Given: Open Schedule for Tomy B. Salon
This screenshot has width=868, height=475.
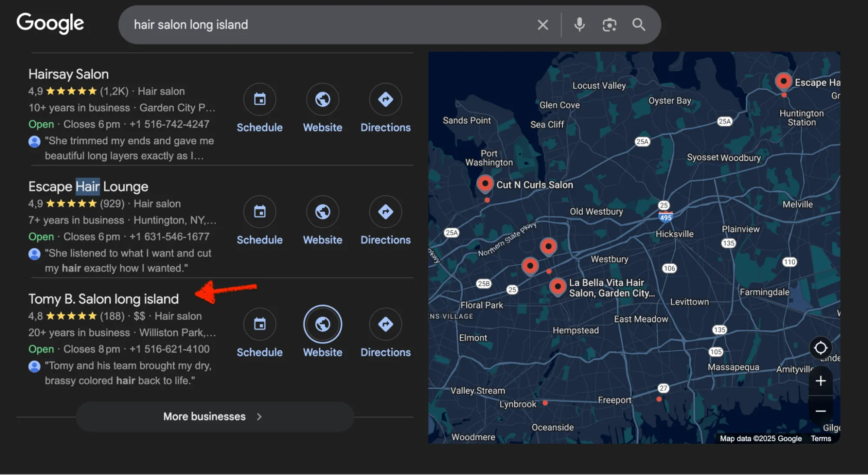Looking at the screenshot, I should [x=259, y=324].
